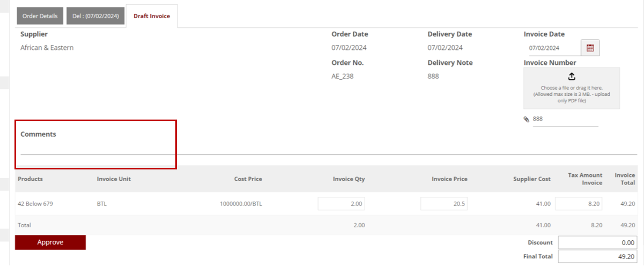
Task: Open the Invoice Date calendar picker
Action: [590, 48]
